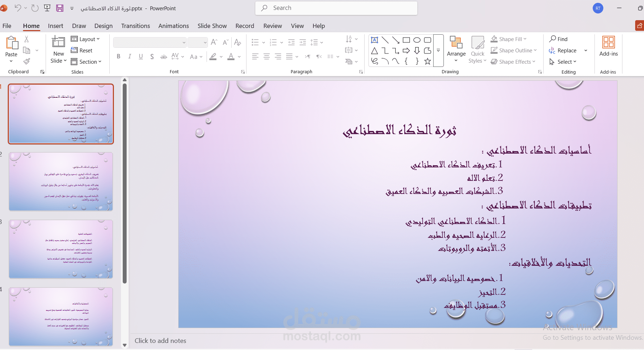
Task: Toggle Underline formatting
Action: pos(141,57)
